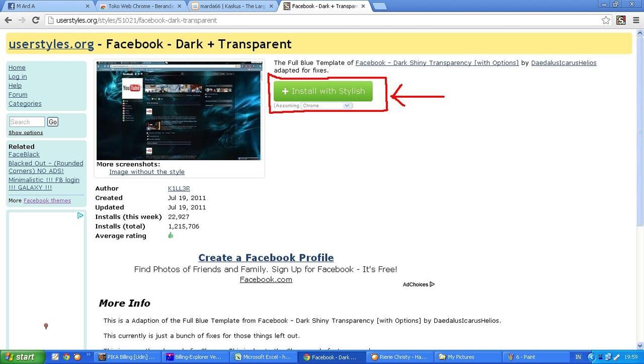Open the Chrome menu icon
This screenshot has width=644, height=364.
click(x=635, y=20)
